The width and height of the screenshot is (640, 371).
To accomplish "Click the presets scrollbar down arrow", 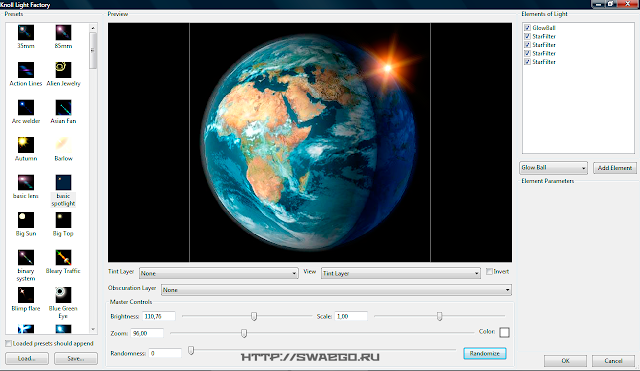I will (x=93, y=329).
